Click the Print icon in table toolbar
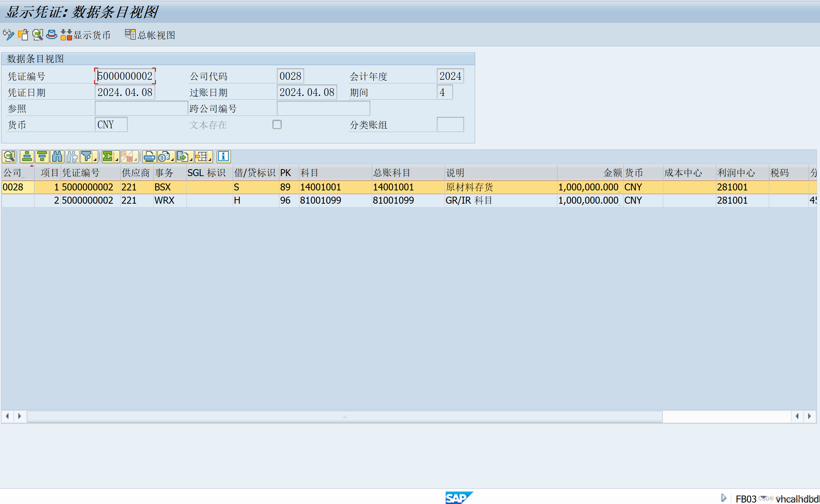 [149, 157]
